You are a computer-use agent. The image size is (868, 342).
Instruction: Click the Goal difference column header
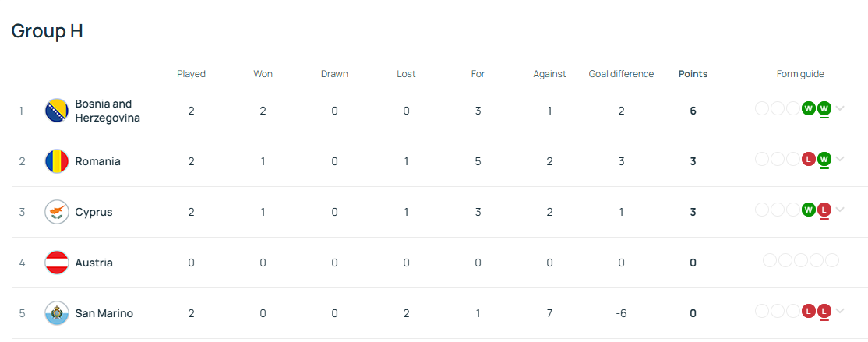(621, 74)
